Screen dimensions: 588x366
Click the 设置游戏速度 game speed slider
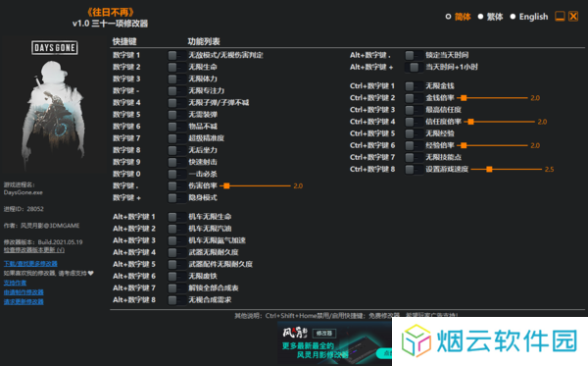tap(507, 170)
